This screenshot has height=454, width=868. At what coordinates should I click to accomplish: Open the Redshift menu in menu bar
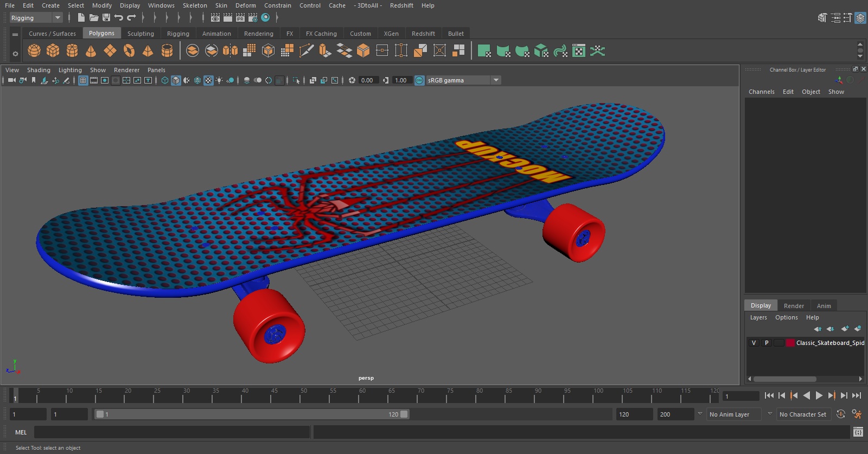point(401,5)
